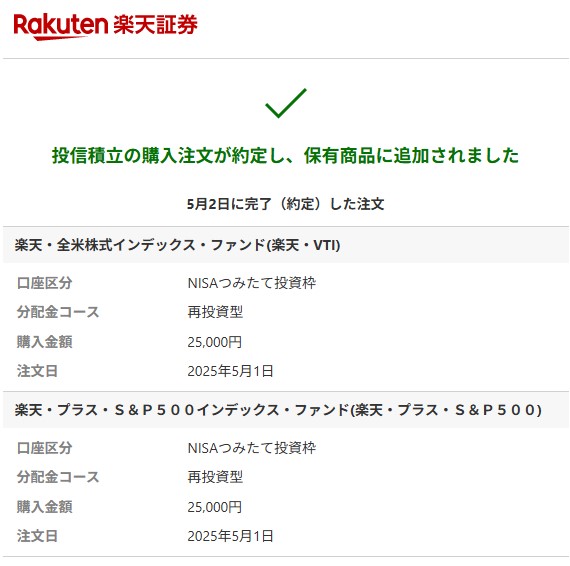Viewport: 570px width, 566px height.
Task: Select NISAつみたて投資枠 value for 楽天・VTI
Action: 252,283
